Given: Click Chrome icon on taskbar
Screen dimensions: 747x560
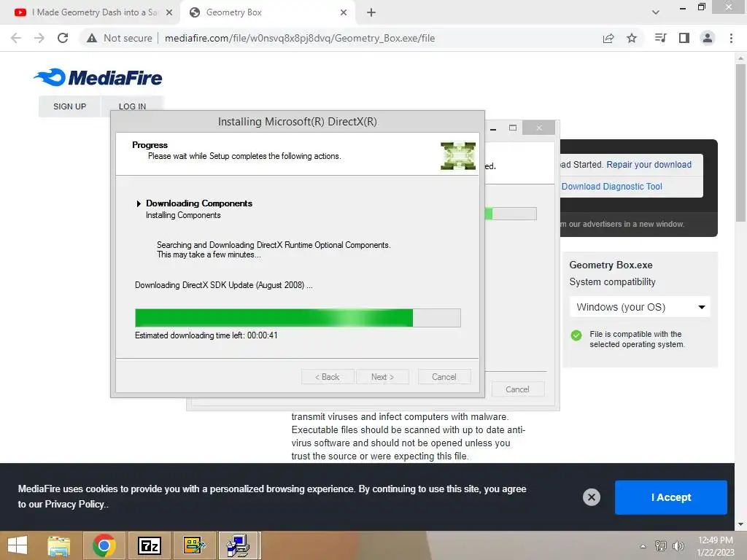Looking at the screenshot, I should point(104,545).
